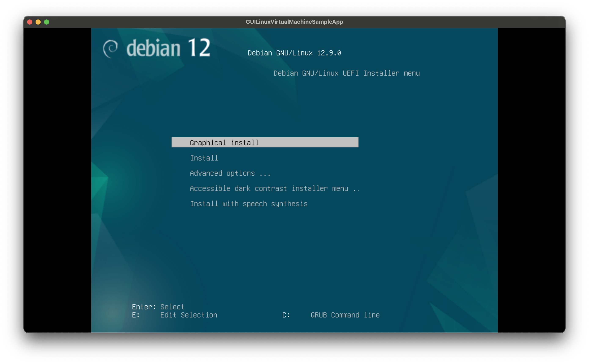This screenshot has width=589, height=364.
Task: Click the 'debian 12' wordmark
Action: 168,48
